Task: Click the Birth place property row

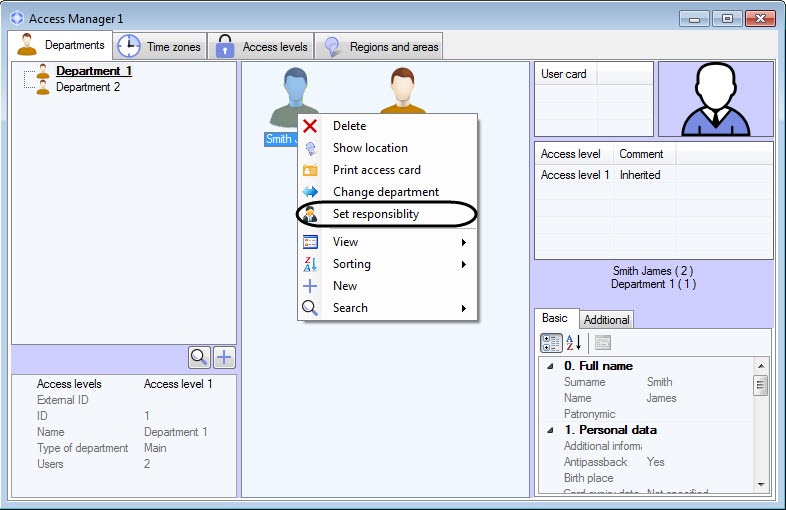Action: [649, 478]
